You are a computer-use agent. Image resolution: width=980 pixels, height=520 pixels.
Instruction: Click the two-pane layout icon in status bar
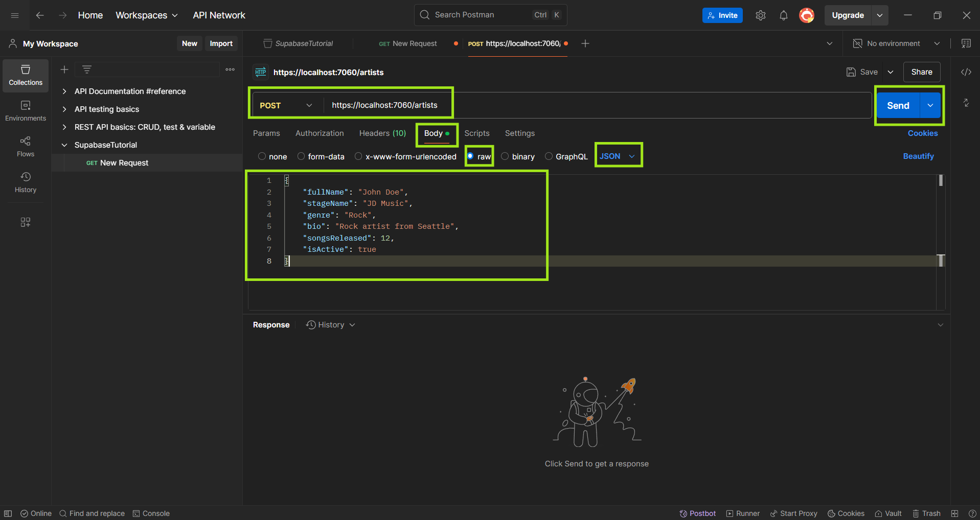click(954, 513)
